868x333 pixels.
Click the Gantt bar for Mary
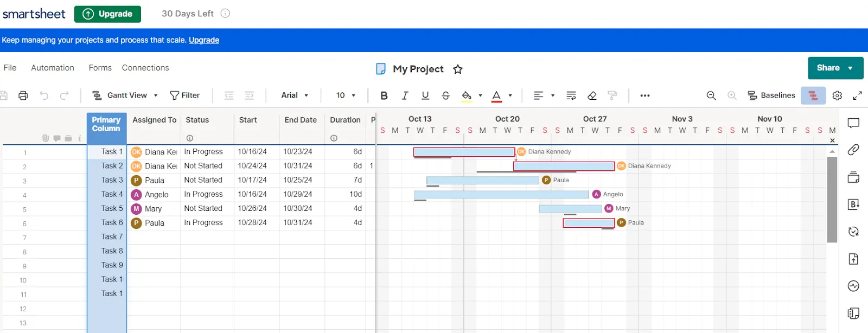[570, 209]
